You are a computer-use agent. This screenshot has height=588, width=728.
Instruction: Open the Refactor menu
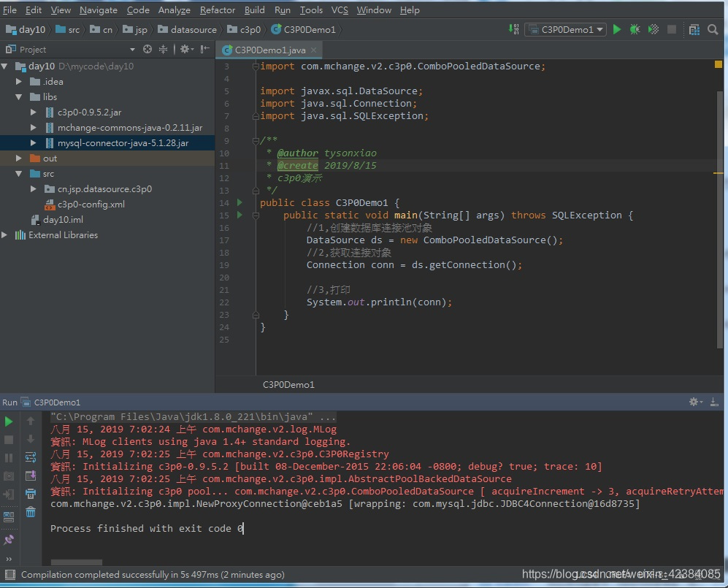[x=218, y=9]
